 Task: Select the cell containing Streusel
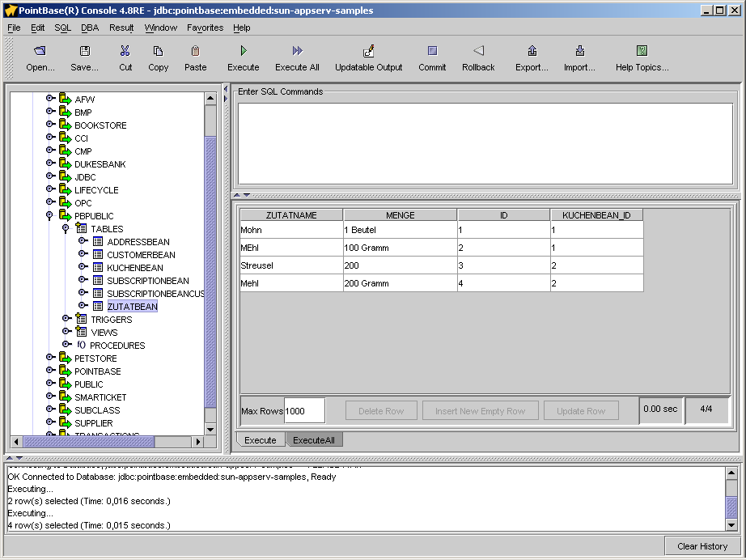(x=291, y=265)
